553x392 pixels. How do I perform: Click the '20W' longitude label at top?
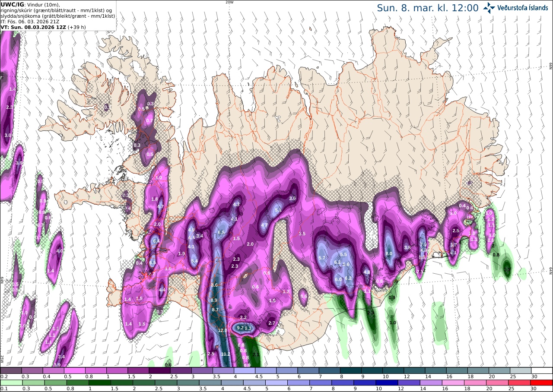[x=229, y=2]
